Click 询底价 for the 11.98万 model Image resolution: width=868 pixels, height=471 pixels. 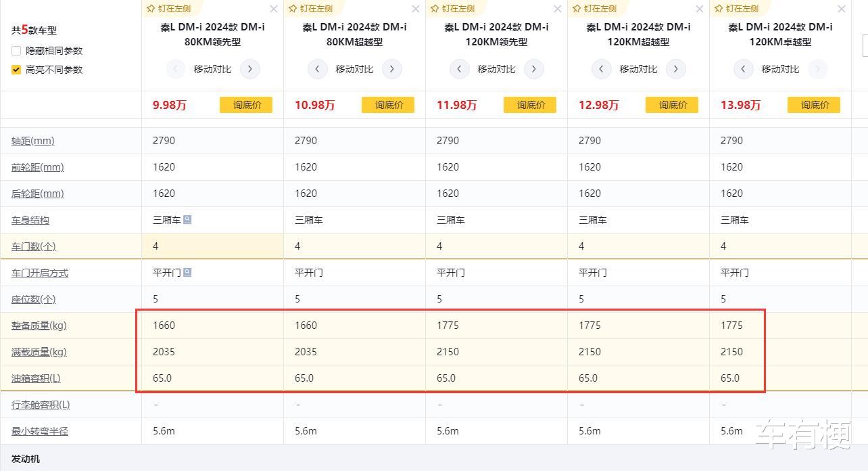click(530, 105)
